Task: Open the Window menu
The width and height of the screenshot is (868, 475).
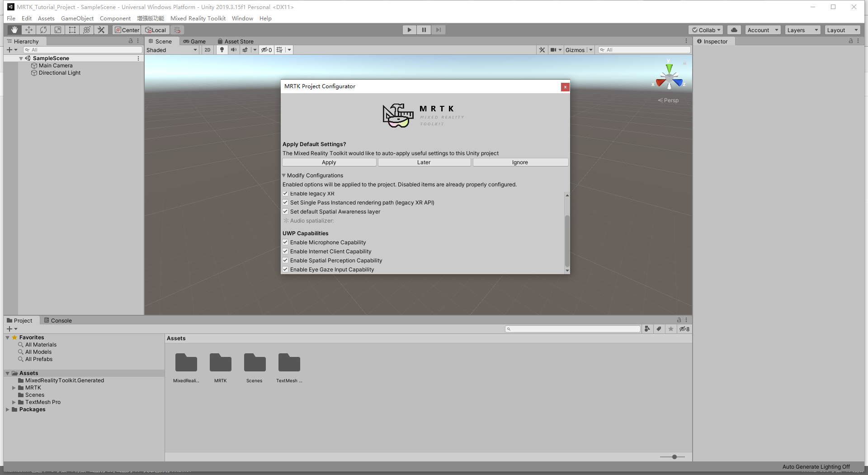Action: click(x=242, y=18)
